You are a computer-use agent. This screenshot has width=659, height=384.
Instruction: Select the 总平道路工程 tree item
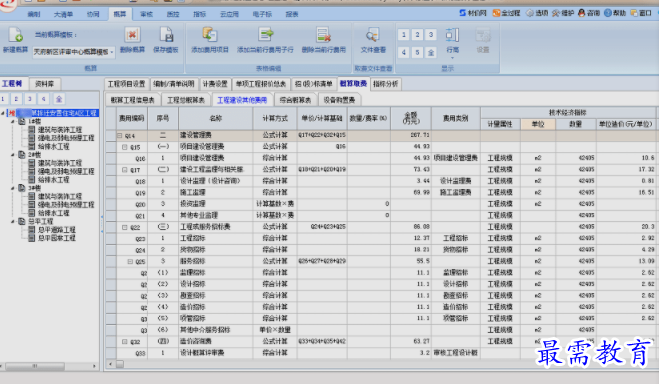point(57,230)
